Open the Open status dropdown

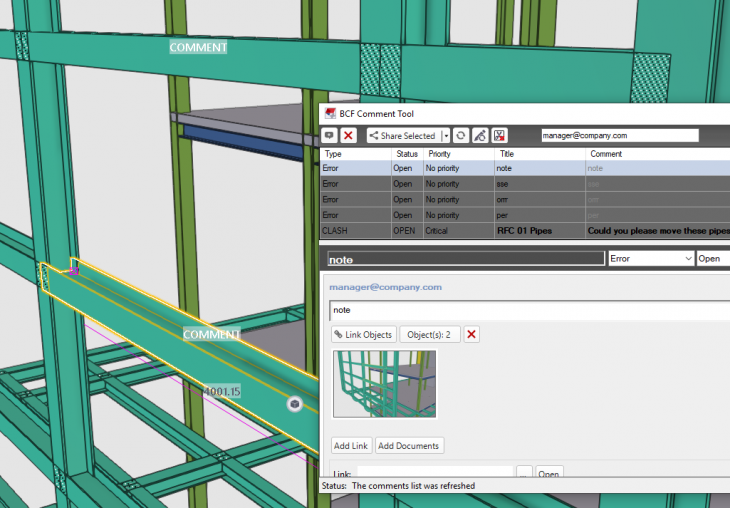coord(713,258)
